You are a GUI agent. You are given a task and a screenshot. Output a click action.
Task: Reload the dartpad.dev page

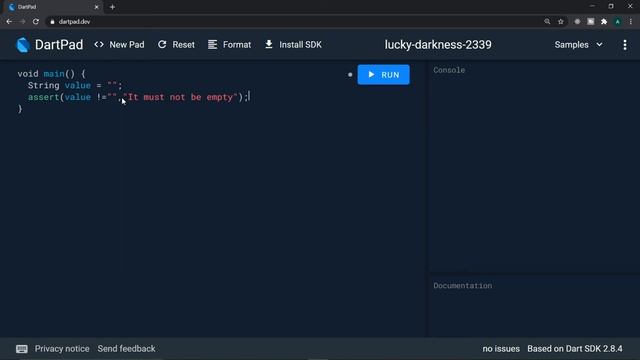(36, 22)
